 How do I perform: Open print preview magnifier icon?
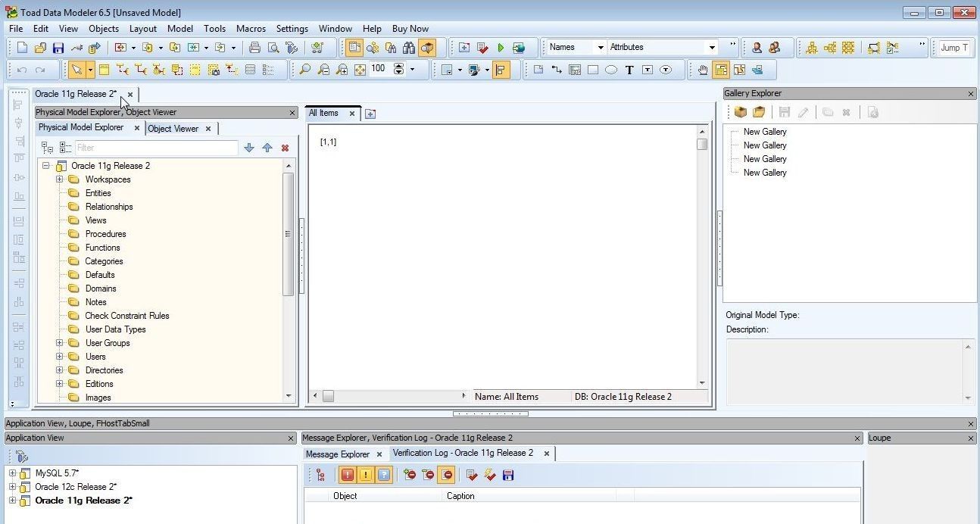(x=273, y=48)
